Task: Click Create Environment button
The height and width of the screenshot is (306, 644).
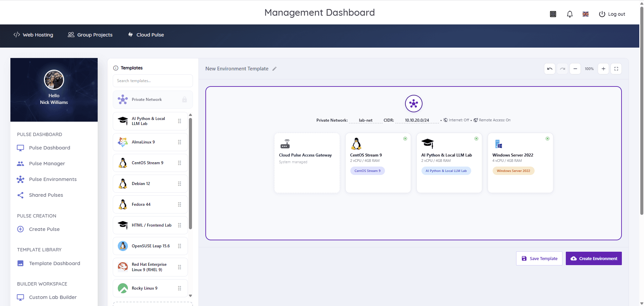Action: pyautogui.click(x=594, y=258)
